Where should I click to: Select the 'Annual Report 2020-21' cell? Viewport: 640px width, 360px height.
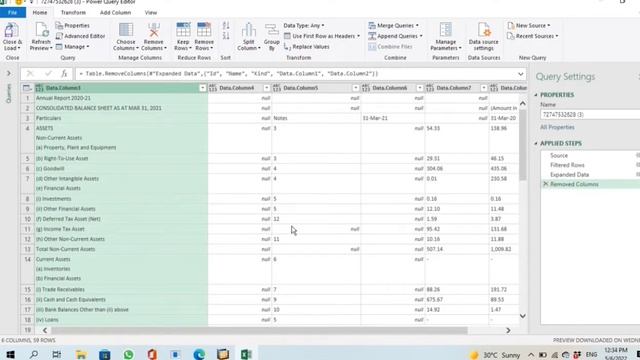point(121,98)
